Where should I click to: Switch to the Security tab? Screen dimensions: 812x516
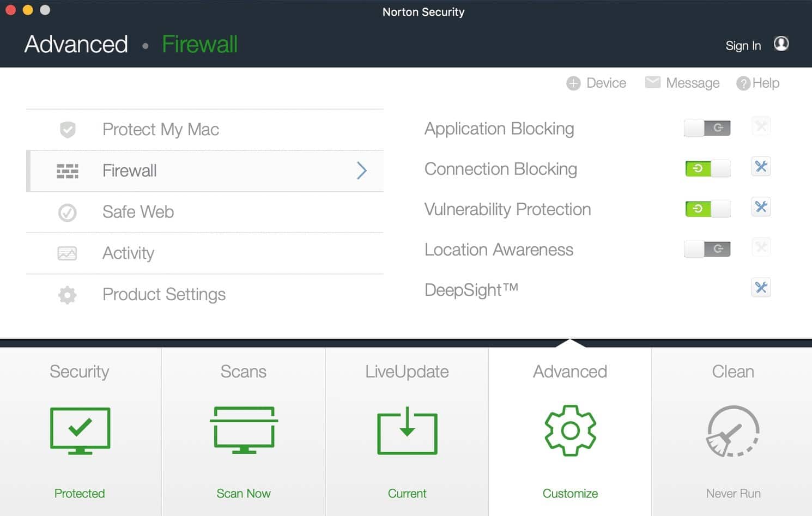[x=81, y=432]
